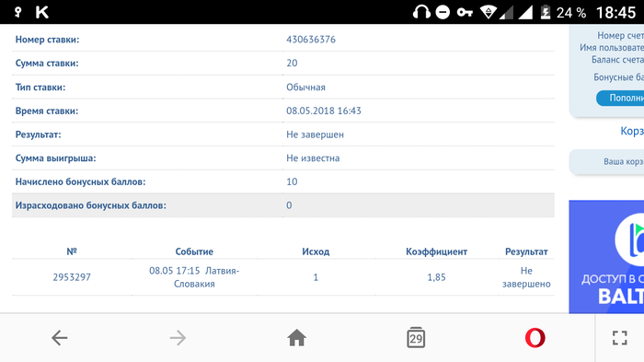
Task: Click the Время ставки label
Action: pyautogui.click(x=47, y=111)
